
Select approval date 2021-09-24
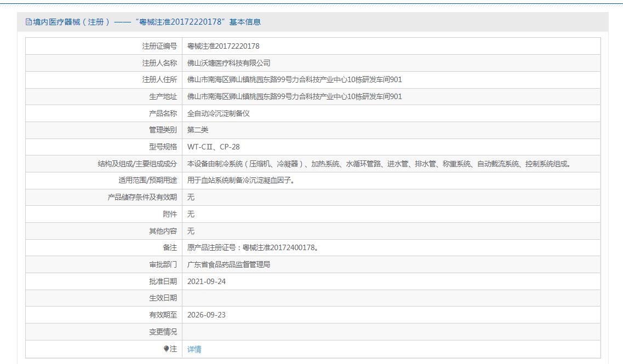click(206, 281)
